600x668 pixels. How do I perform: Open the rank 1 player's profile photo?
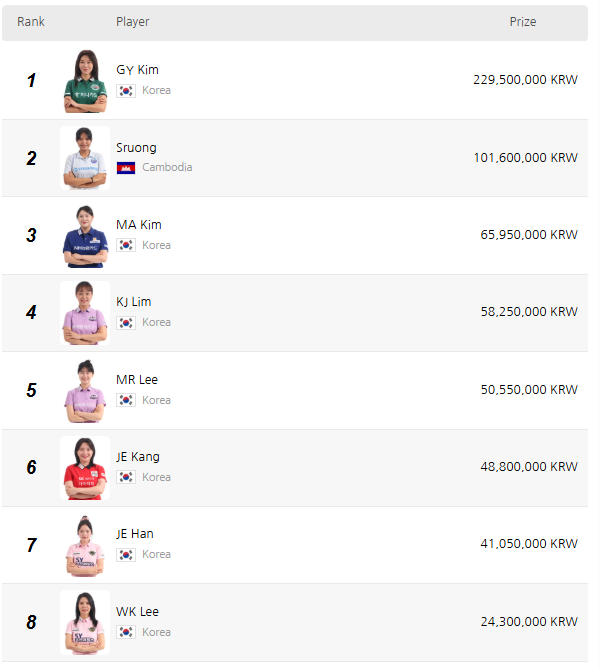click(85, 80)
